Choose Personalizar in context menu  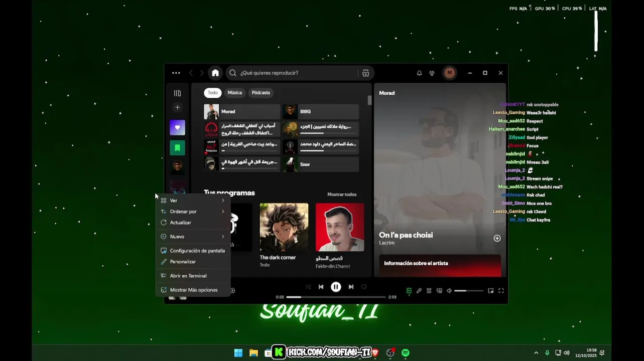click(193, 262)
